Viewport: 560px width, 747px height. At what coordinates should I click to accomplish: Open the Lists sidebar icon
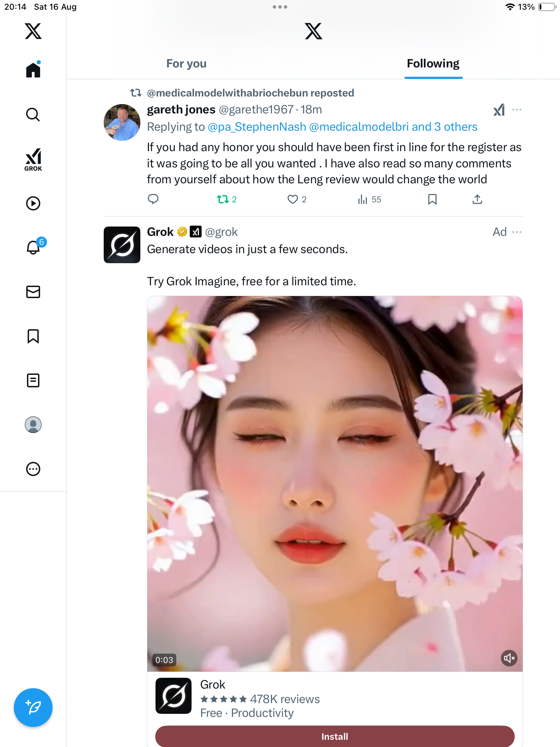pos(33,380)
